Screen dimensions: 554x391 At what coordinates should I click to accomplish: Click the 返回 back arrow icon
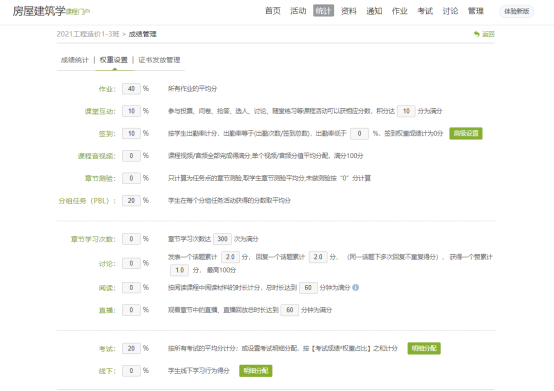coord(477,34)
